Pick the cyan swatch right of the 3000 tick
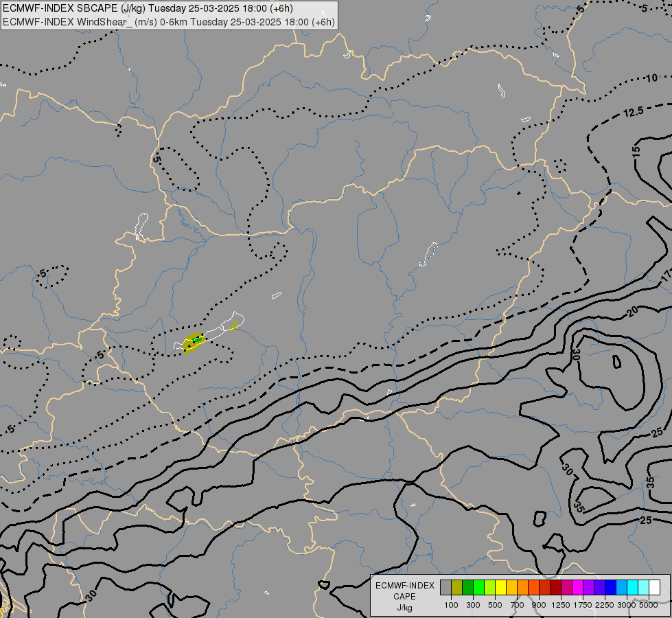The height and width of the screenshot is (618, 672). coord(633,587)
